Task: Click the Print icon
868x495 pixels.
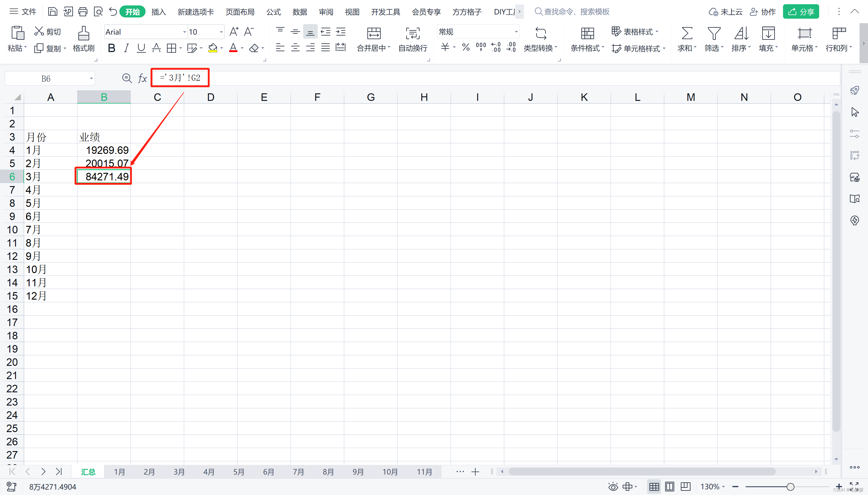Action: click(x=83, y=12)
